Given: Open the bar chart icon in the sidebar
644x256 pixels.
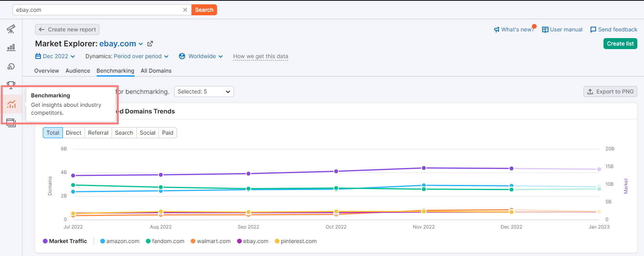Looking at the screenshot, I should click(11, 48).
